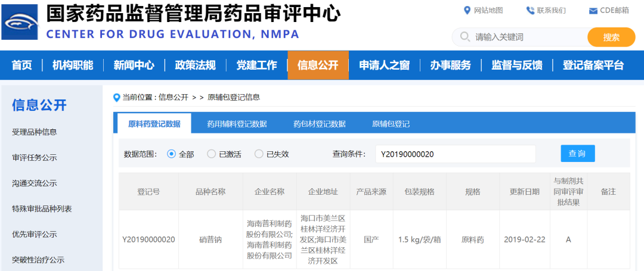644x271 pixels.
Task: Click the current location pin icon
Action: pos(117,97)
